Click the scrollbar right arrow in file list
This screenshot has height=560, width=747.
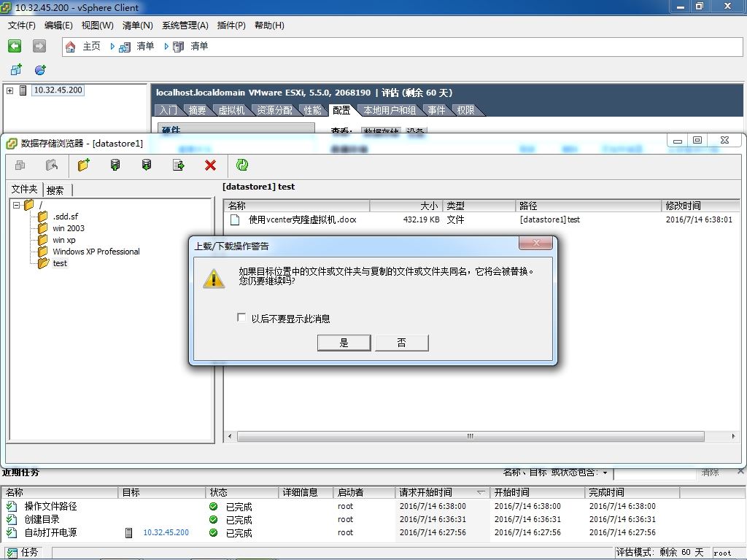[x=733, y=436]
